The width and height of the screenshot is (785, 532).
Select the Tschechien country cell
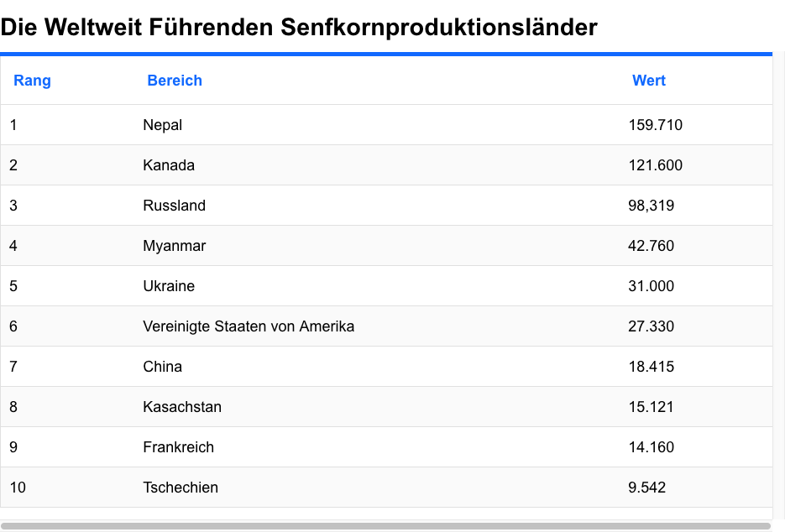[x=181, y=488]
